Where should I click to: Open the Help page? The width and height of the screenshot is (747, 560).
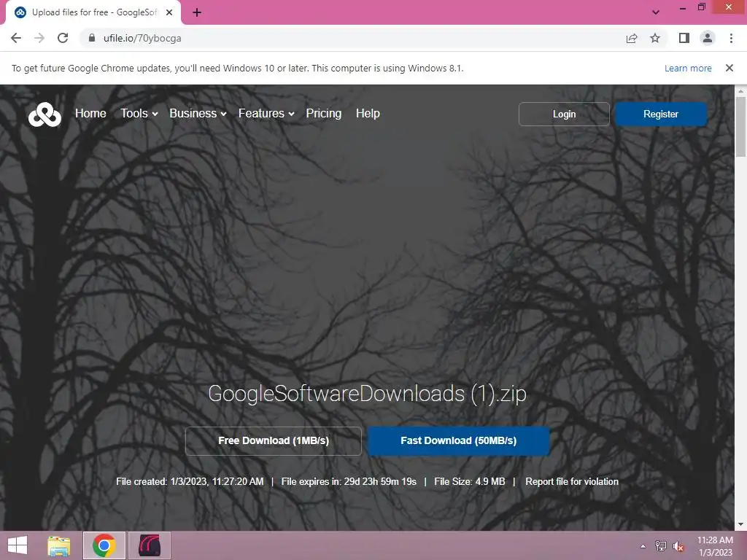tap(368, 113)
